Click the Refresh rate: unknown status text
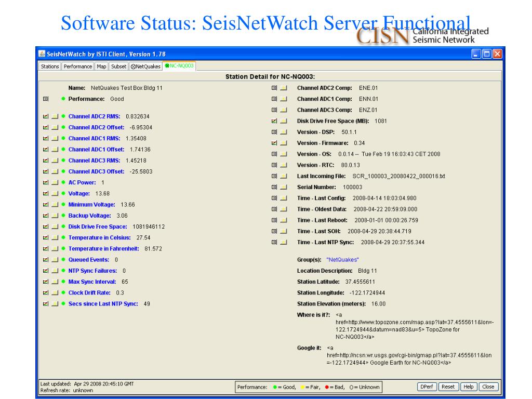The width and height of the screenshot is (532, 399). click(66, 390)
